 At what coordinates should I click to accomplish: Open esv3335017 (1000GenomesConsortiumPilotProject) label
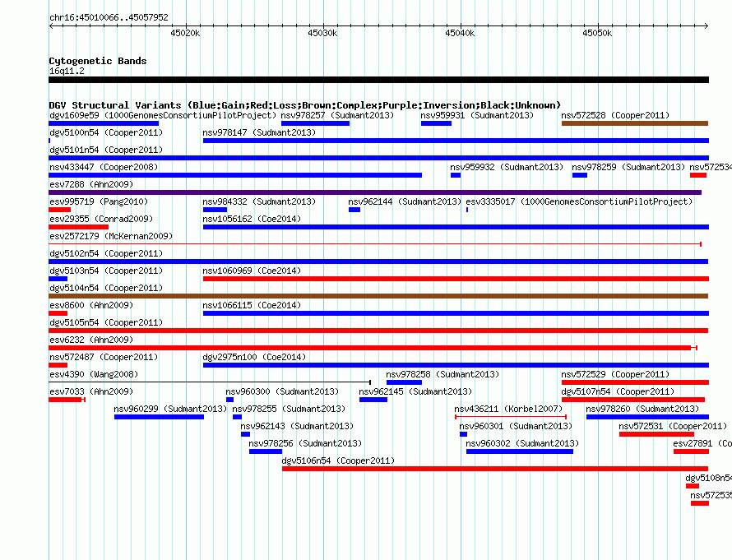[579, 201]
